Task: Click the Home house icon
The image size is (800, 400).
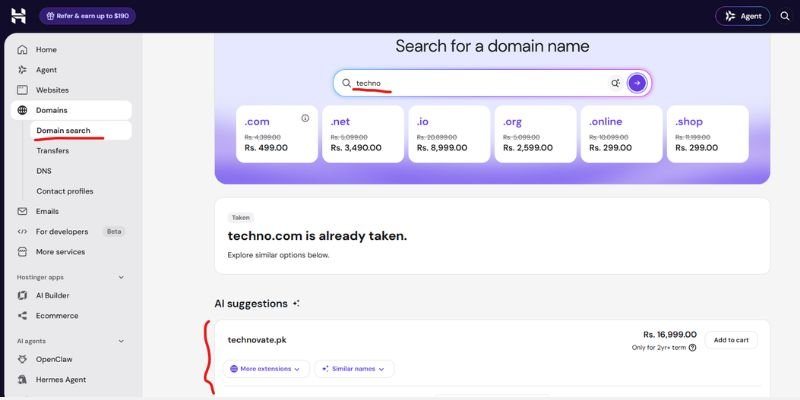Action: point(22,49)
